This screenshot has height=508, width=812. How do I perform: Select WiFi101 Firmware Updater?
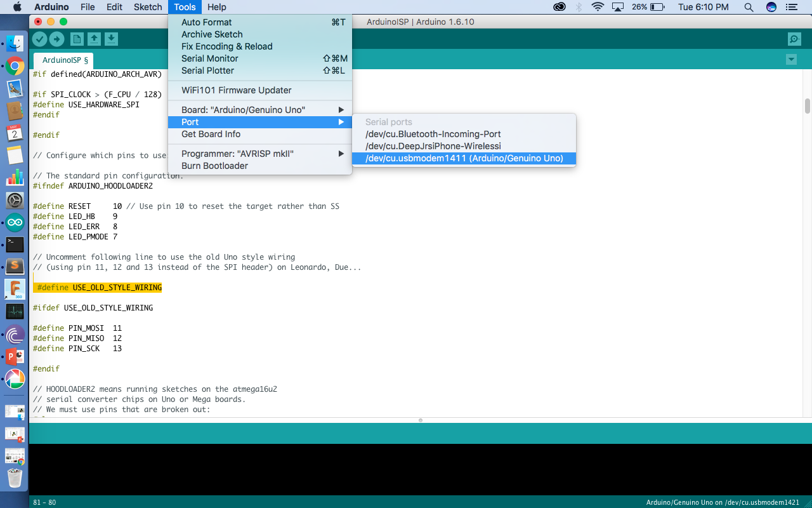260,90
